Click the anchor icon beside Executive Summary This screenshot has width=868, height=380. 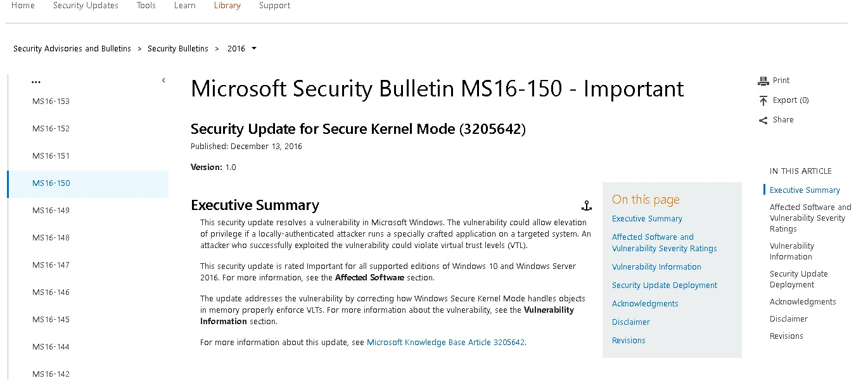[x=586, y=205]
